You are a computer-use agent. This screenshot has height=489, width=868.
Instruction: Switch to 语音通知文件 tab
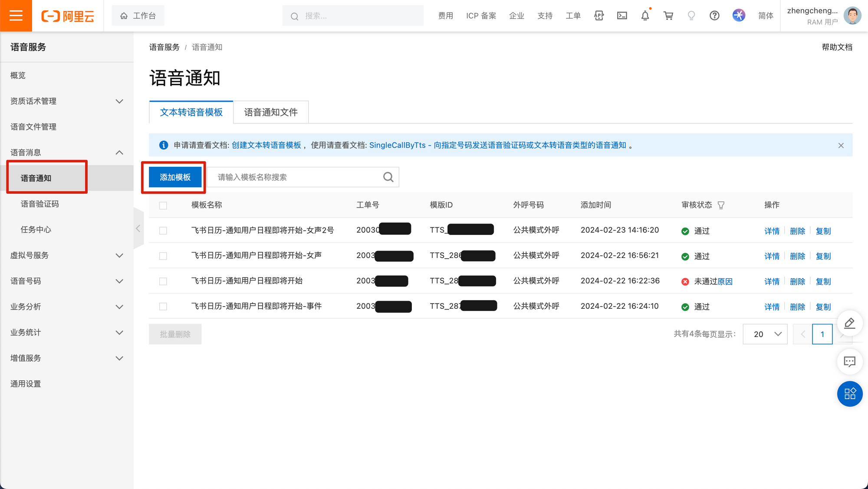[271, 112]
